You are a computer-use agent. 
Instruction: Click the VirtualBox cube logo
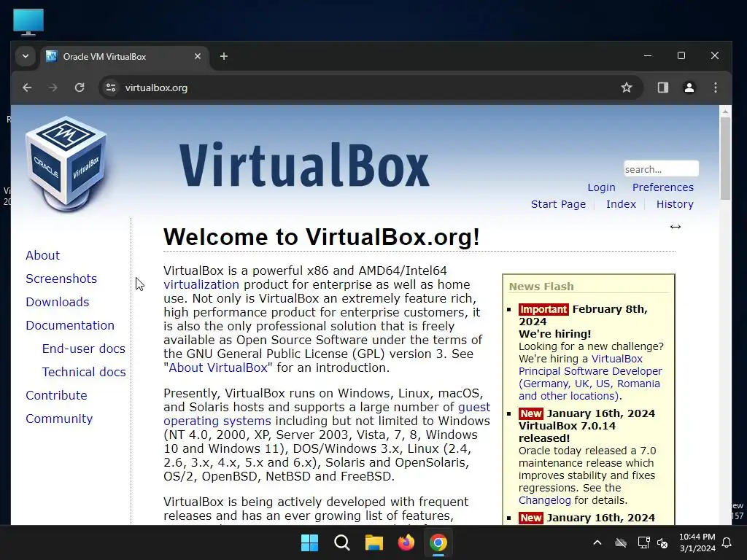point(66,163)
